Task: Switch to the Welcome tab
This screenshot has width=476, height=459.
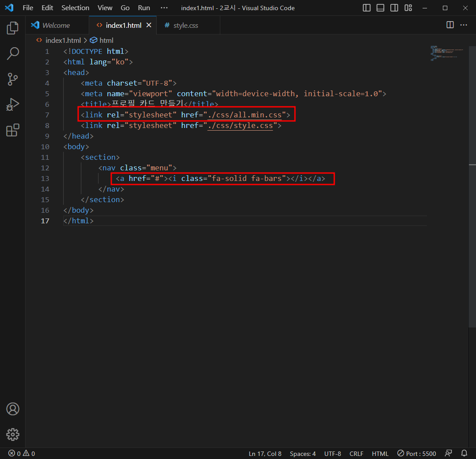Action: point(56,26)
